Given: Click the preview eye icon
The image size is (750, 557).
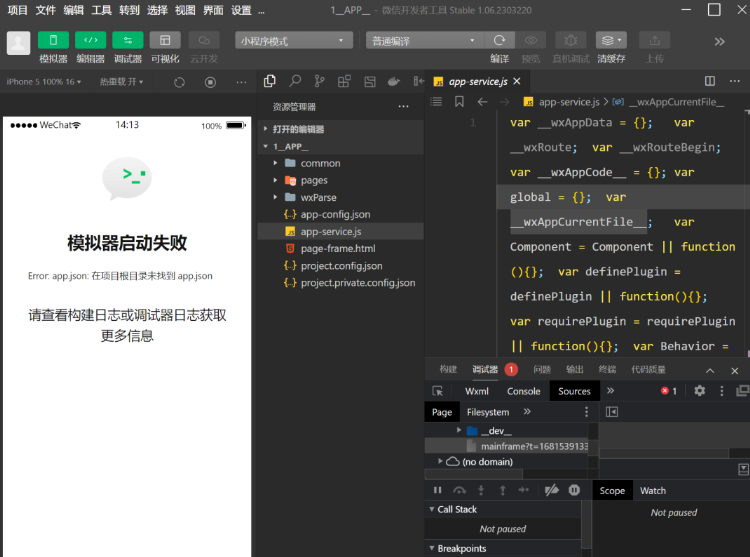Looking at the screenshot, I should 530,41.
